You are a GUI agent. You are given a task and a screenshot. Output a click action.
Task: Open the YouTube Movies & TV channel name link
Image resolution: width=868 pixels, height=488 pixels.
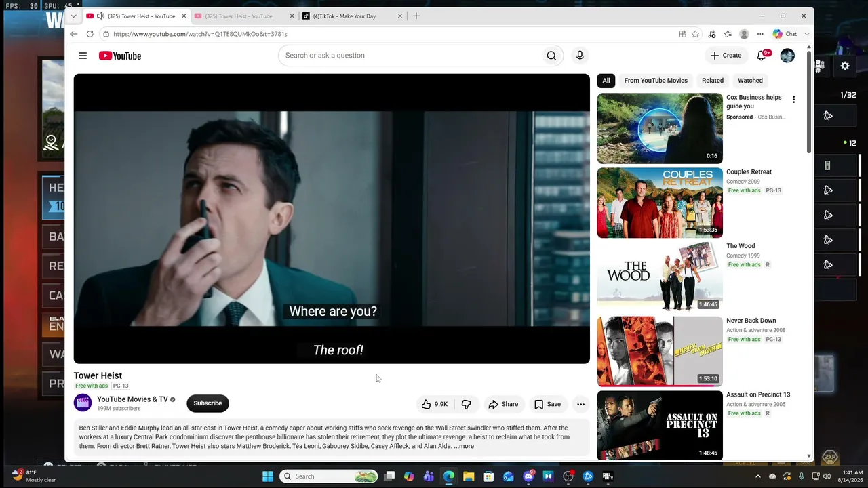tap(132, 399)
